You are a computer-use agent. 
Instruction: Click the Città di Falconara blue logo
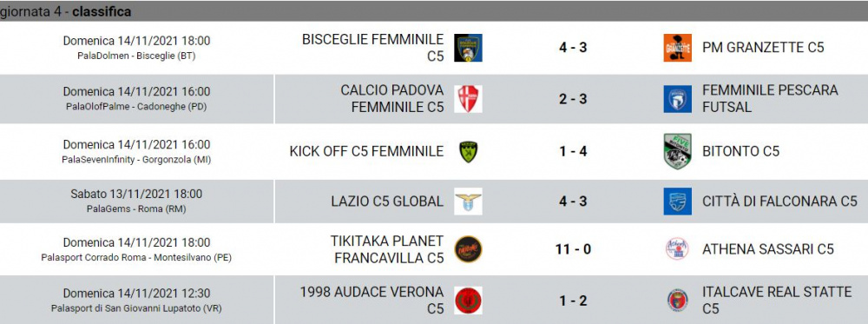678,201
